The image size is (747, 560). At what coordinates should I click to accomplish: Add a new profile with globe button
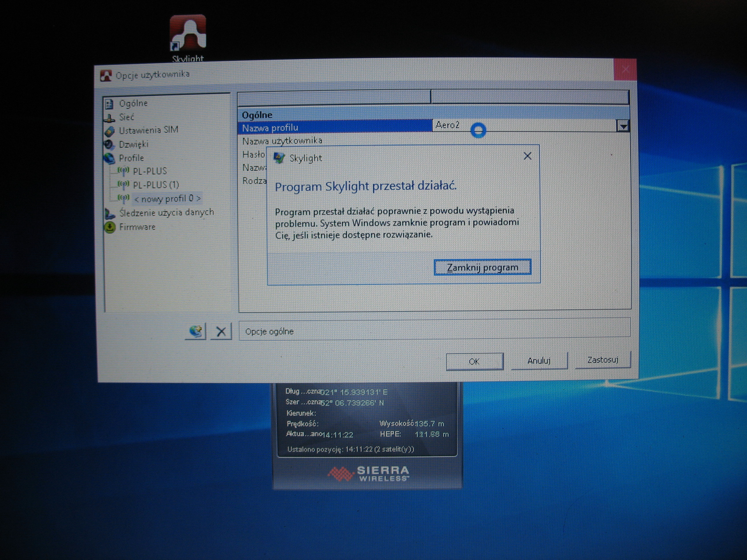(195, 331)
